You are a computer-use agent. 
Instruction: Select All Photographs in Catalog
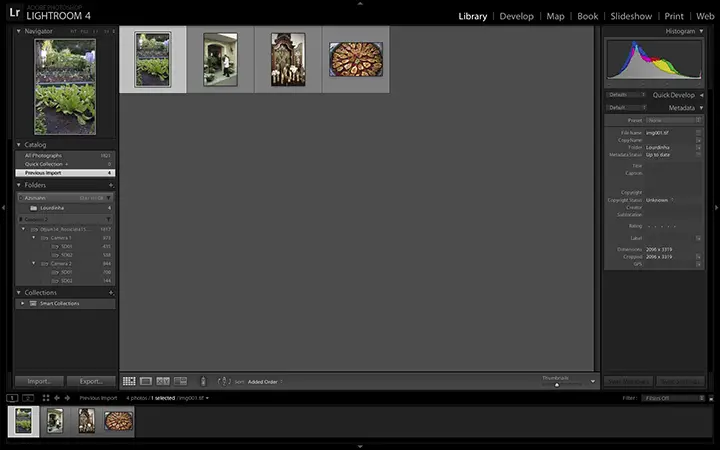point(65,156)
